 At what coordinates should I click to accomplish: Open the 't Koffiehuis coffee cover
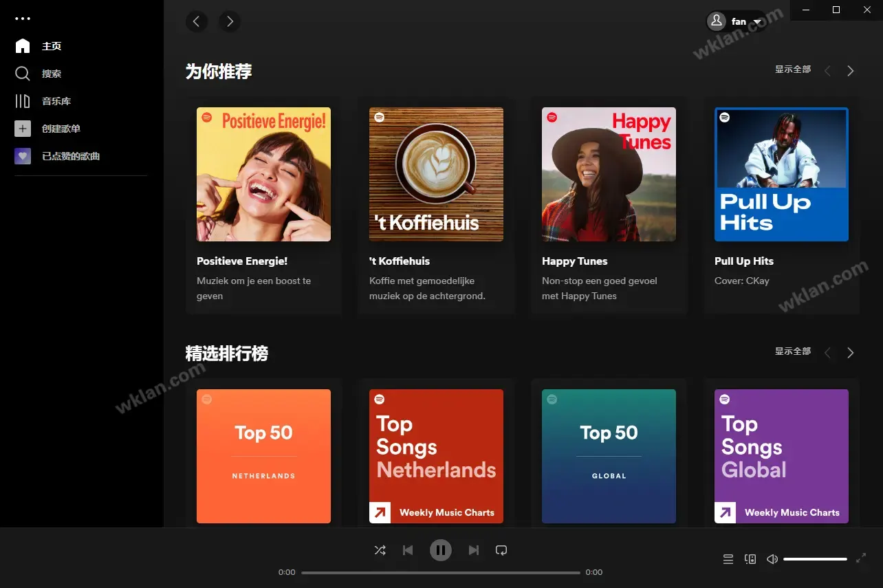[x=436, y=174]
